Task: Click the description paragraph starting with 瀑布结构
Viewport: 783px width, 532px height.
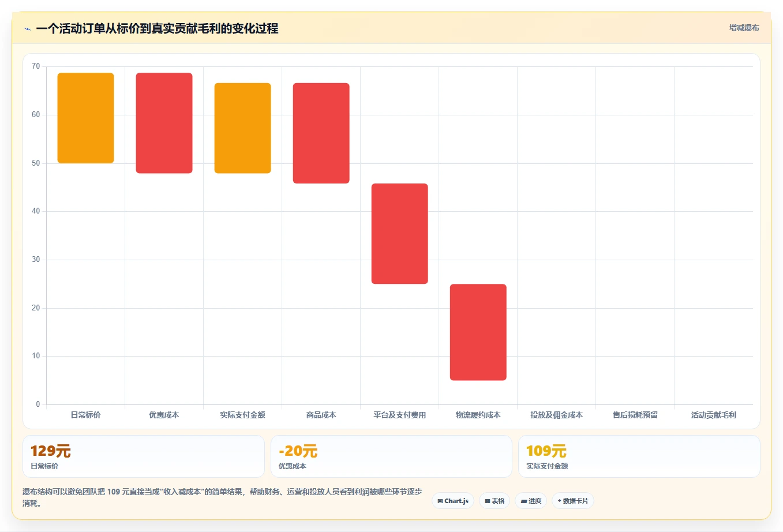Action: (223, 497)
